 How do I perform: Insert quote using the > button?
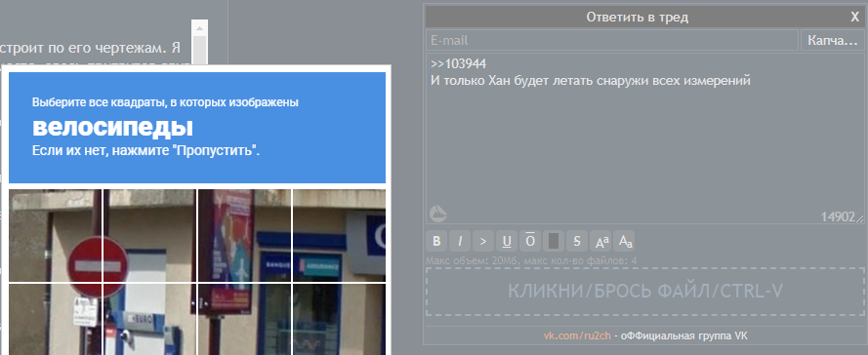[482, 241]
